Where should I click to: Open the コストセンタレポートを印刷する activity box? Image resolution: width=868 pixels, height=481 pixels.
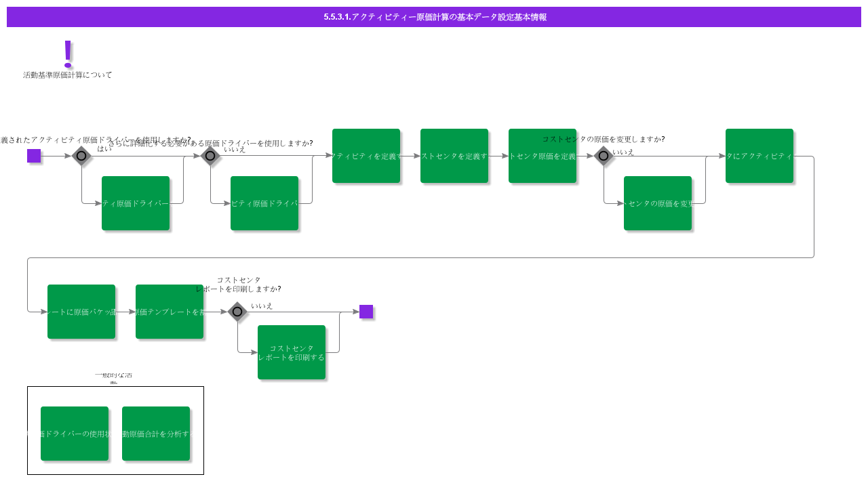292,352
